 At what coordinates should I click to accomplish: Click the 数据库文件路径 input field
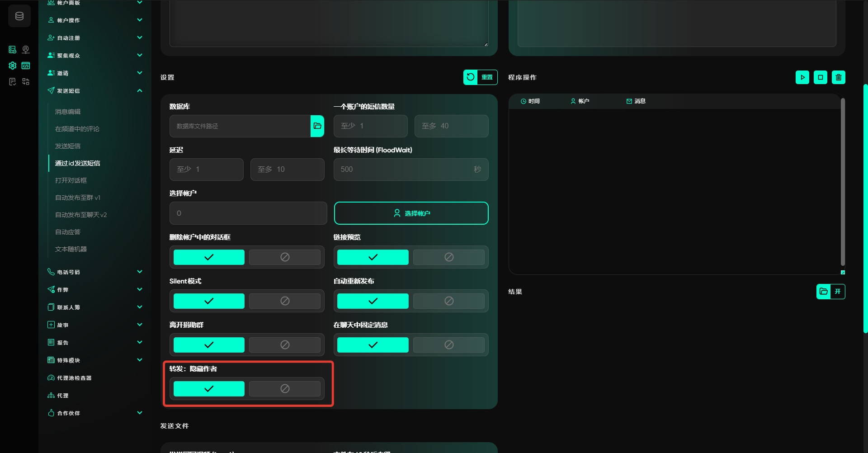pos(240,126)
